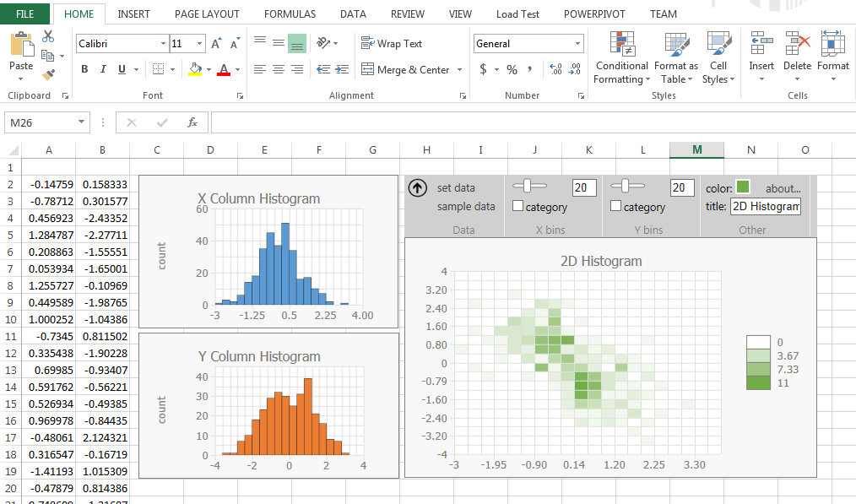Viewport: 856px width, 504px height.
Task: Open the Name Box dropdown for M26
Action: click(81, 122)
